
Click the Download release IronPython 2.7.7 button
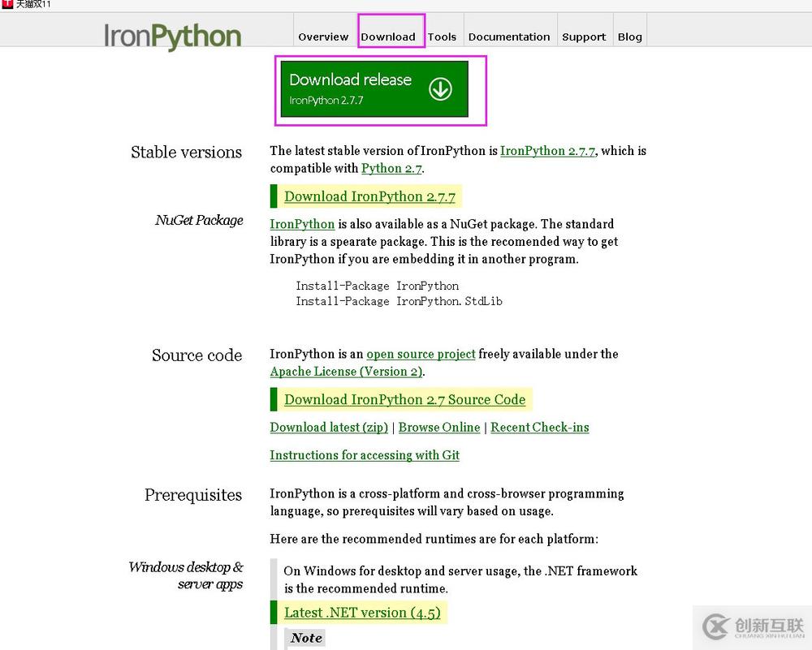[380, 88]
